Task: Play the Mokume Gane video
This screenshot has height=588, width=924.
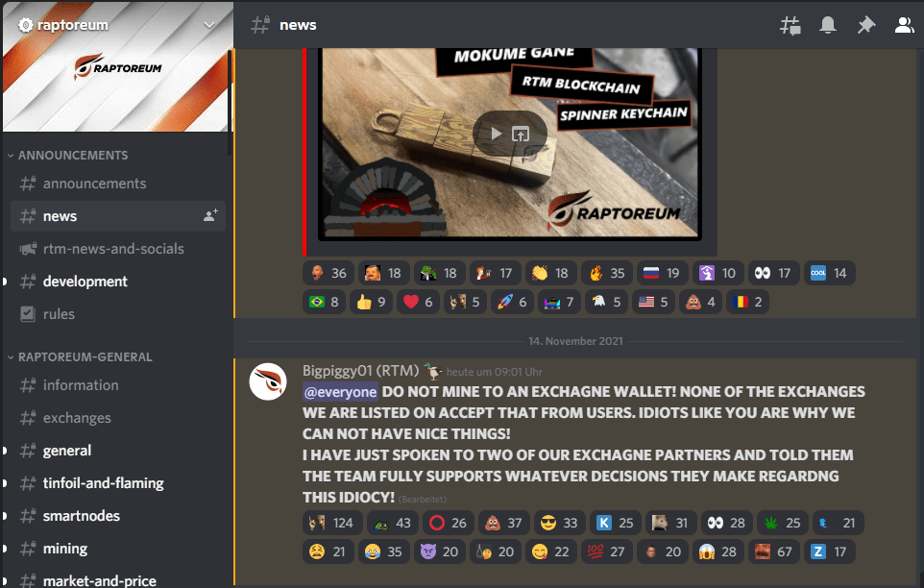Action: pos(497,134)
